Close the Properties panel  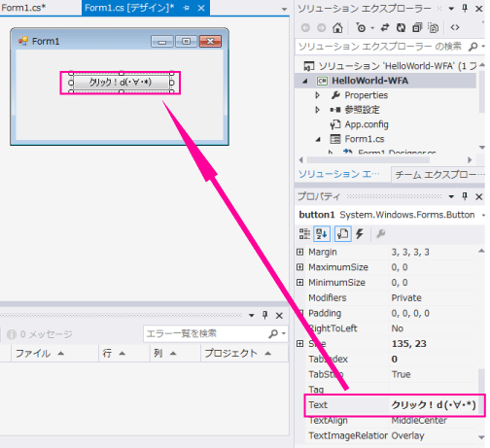point(478,196)
